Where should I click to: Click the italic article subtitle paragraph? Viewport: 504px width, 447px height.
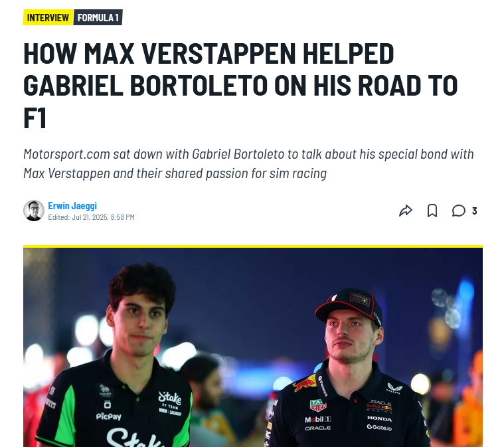click(x=248, y=163)
